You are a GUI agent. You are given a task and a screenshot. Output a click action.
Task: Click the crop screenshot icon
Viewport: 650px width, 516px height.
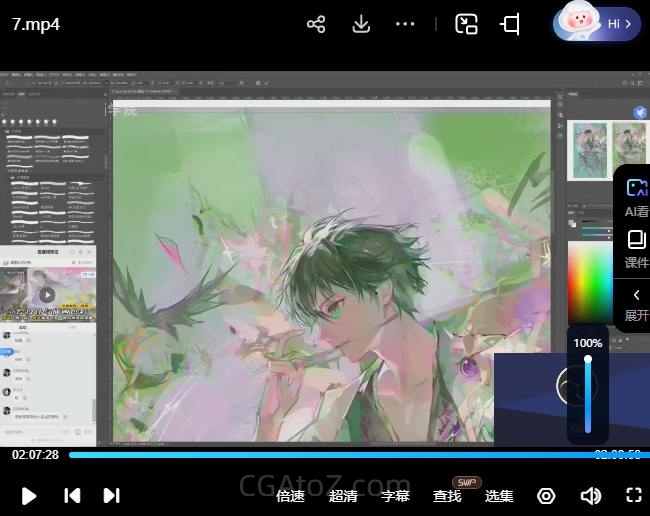(x=511, y=24)
